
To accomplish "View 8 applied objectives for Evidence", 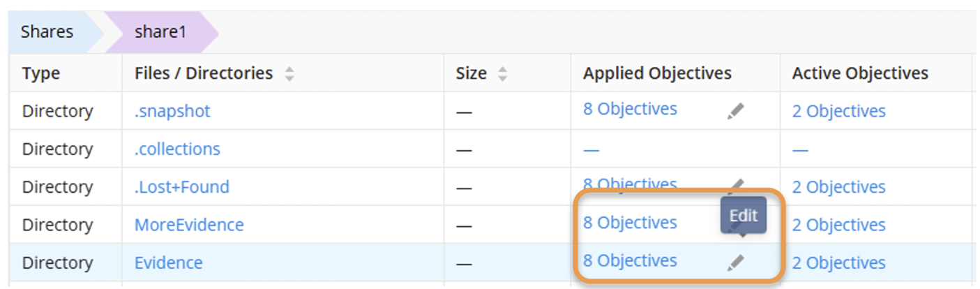I will (630, 260).
